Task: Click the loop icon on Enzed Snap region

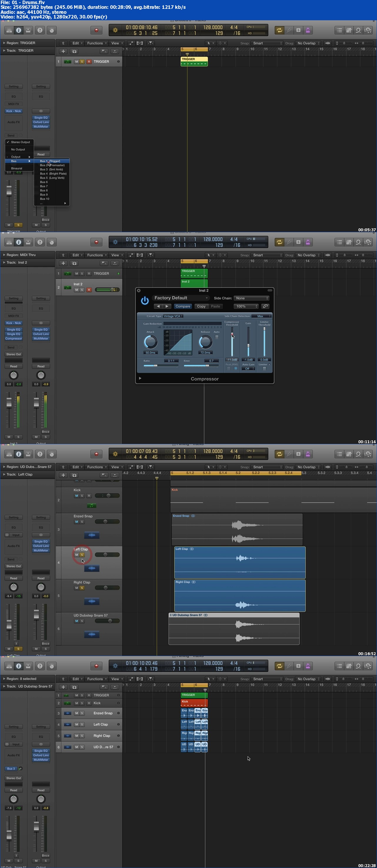Action: (x=193, y=516)
